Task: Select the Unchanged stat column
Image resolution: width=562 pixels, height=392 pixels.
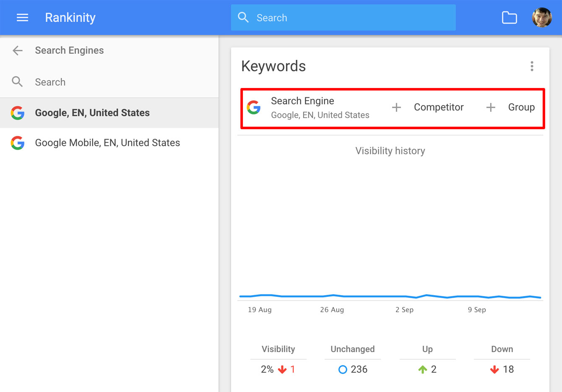Action: click(x=353, y=359)
